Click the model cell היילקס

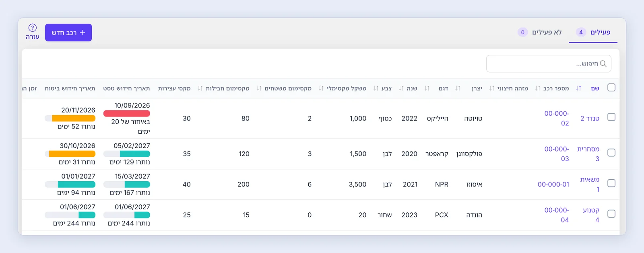click(x=438, y=118)
